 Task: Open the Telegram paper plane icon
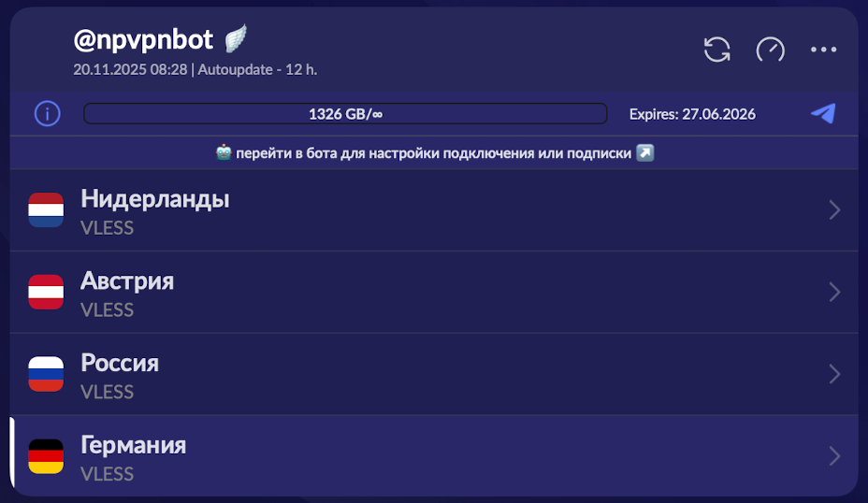[823, 114]
